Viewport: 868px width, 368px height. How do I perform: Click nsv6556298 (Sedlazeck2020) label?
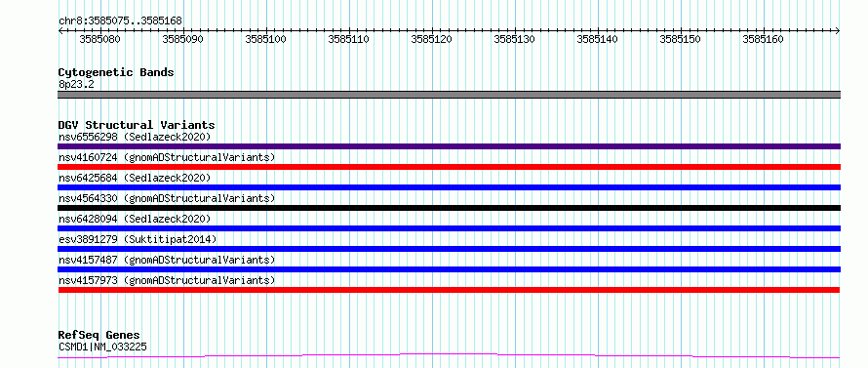coord(135,137)
